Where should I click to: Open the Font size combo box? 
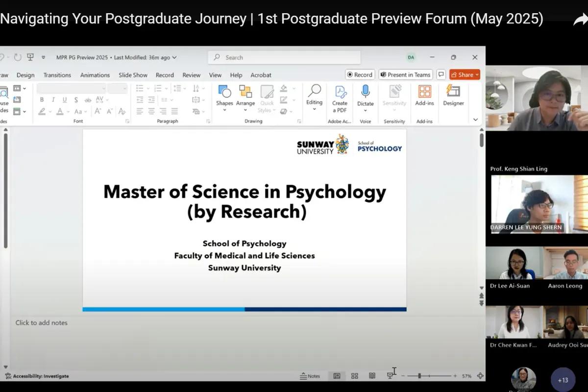point(118,88)
